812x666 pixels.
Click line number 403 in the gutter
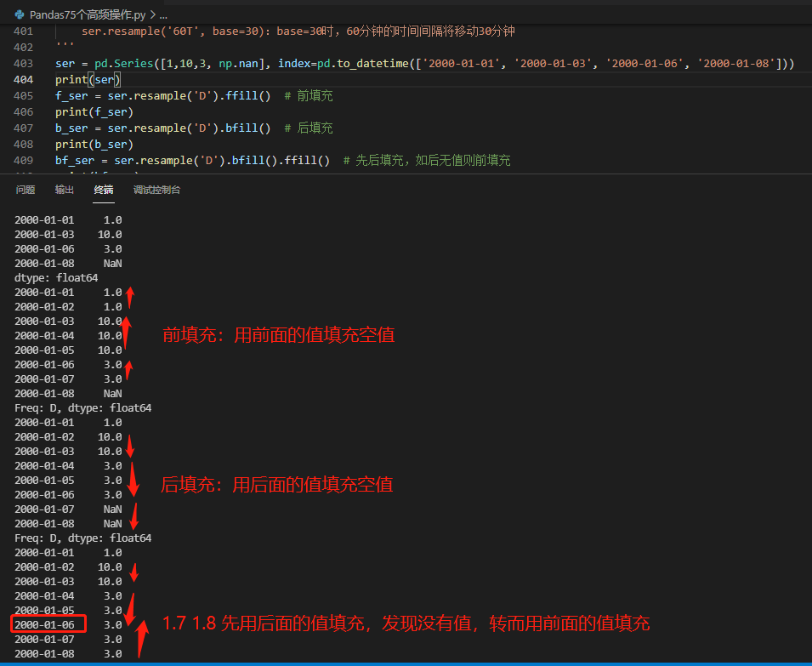coord(23,63)
